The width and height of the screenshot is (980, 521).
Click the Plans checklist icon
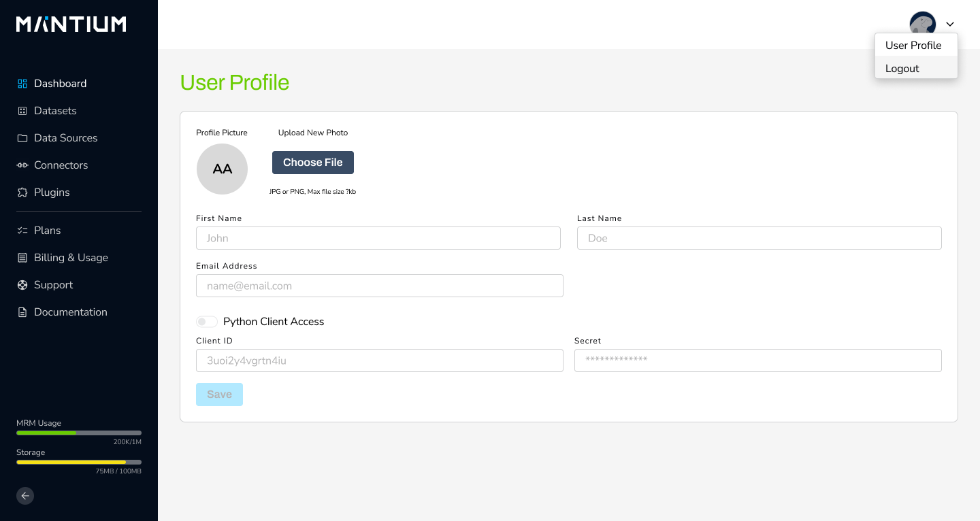click(x=22, y=231)
